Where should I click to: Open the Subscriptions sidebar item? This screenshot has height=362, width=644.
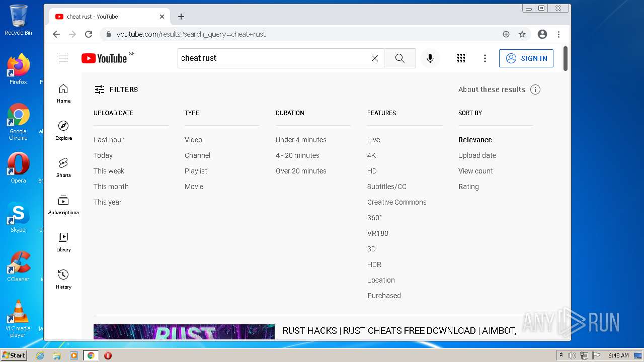[x=63, y=205]
